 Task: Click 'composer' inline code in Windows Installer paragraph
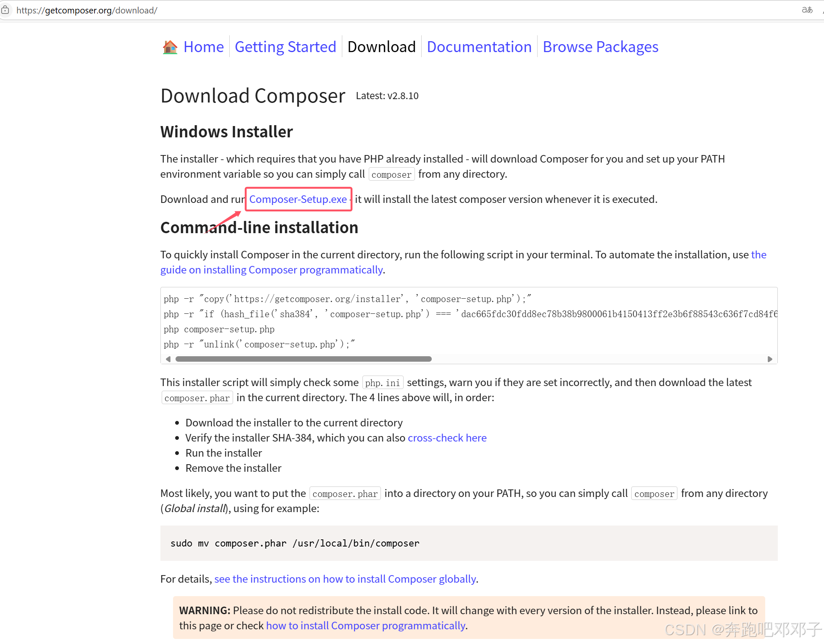click(x=391, y=174)
